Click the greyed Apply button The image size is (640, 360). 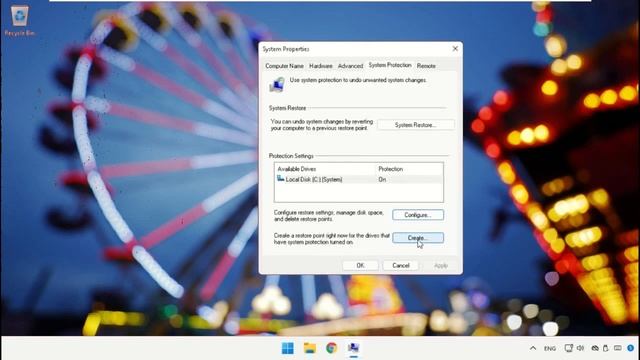pyautogui.click(x=441, y=266)
